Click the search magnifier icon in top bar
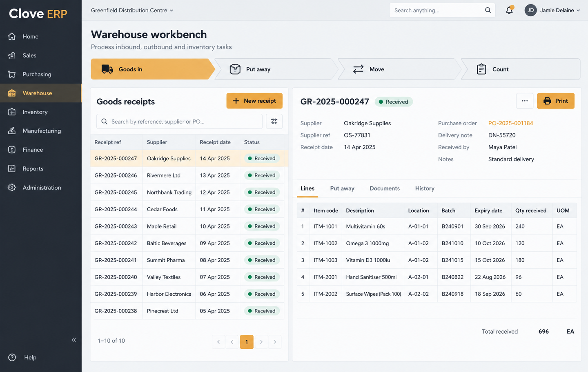This screenshot has width=588, height=372. tap(488, 10)
